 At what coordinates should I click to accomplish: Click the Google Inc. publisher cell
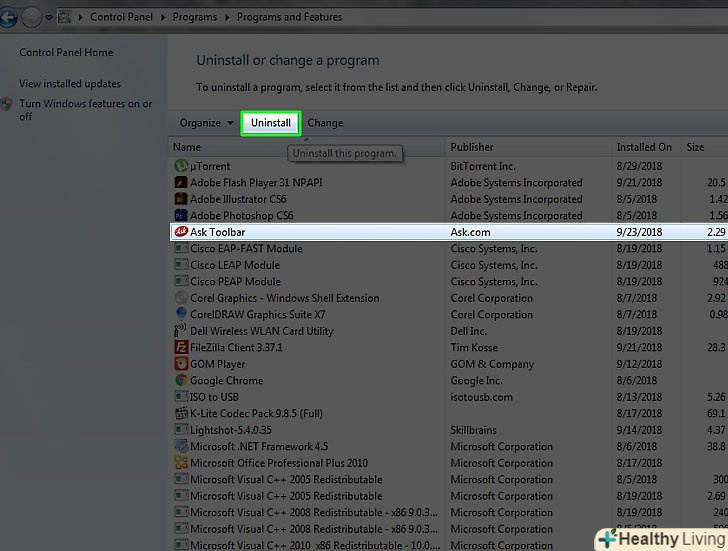[476, 380]
